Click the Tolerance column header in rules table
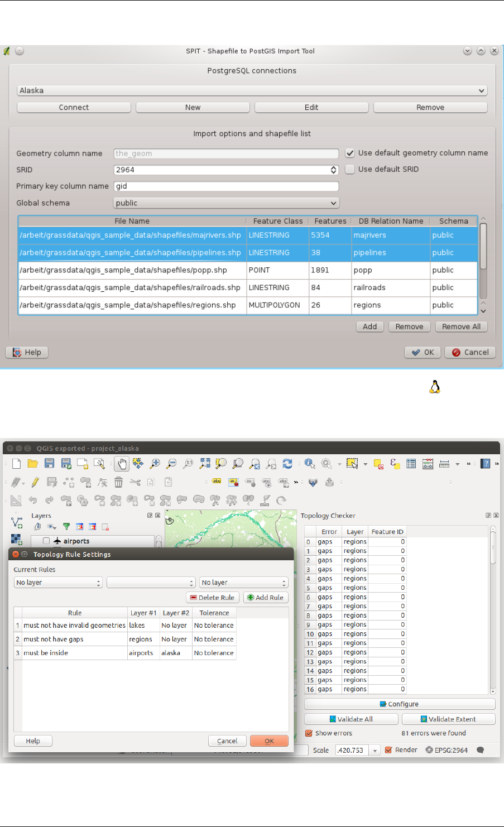504x827 pixels. coord(214,613)
